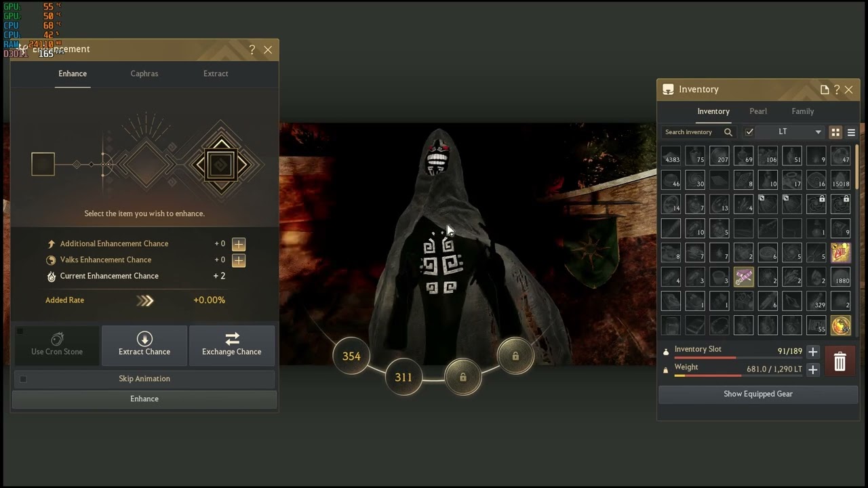Click the inventory stack of 106
This screenshot has height=488, width=868.
[768, 156]
